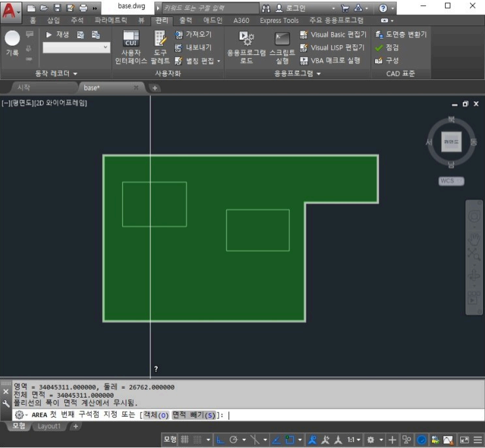Switch to the 출력 ribbon tab

pyautogui.click(x=186, y=20)
